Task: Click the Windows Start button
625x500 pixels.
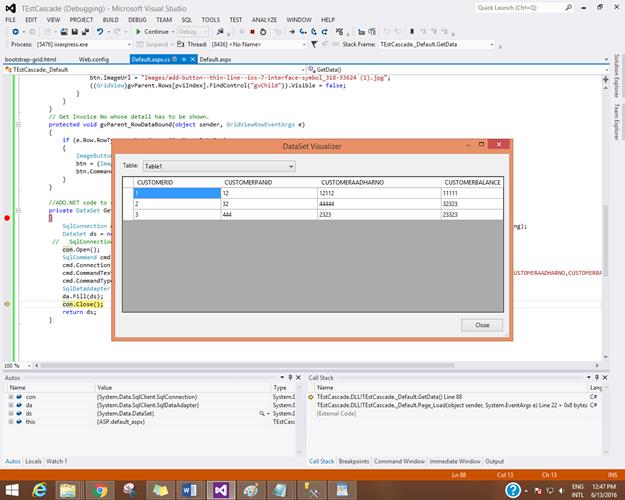Action: 13,489
